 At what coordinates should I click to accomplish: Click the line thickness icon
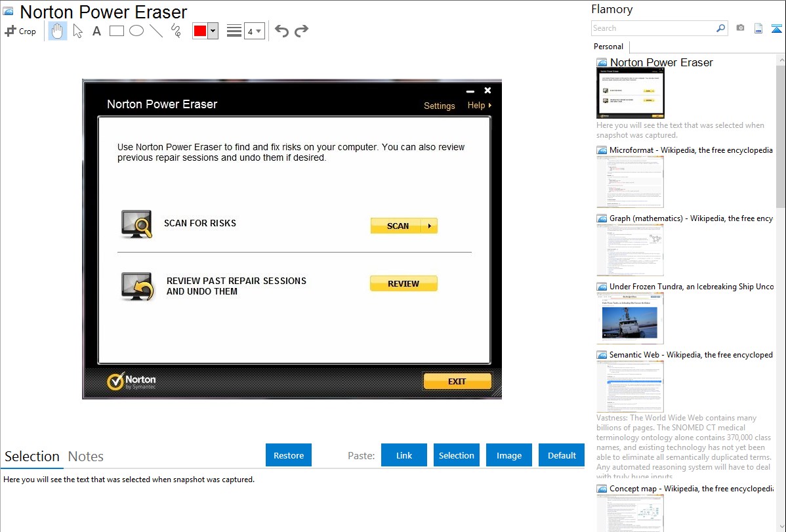[234, 31]
